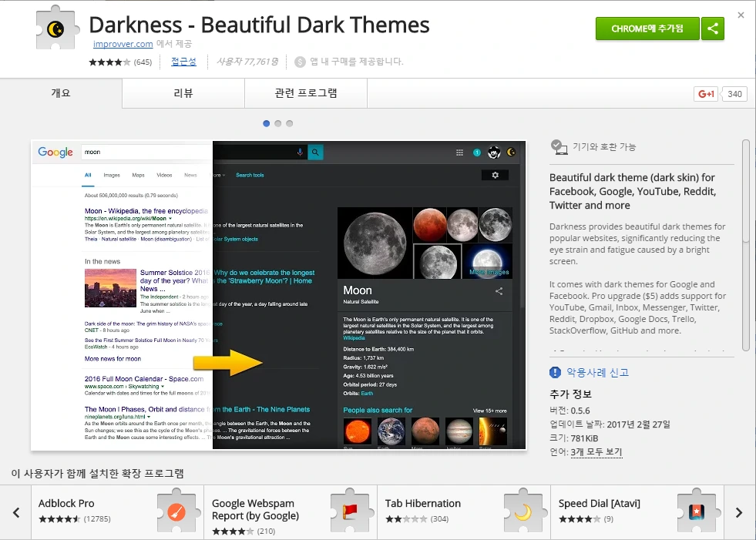Screen dimensions: 756x540
Task: Switch to the 리뷰 tab
Action: [183, 93]
